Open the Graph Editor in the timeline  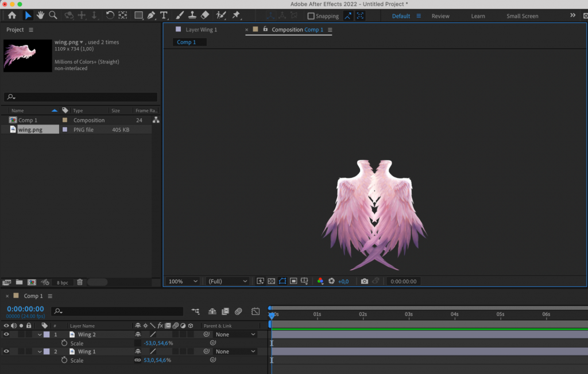tap(256, 310)
